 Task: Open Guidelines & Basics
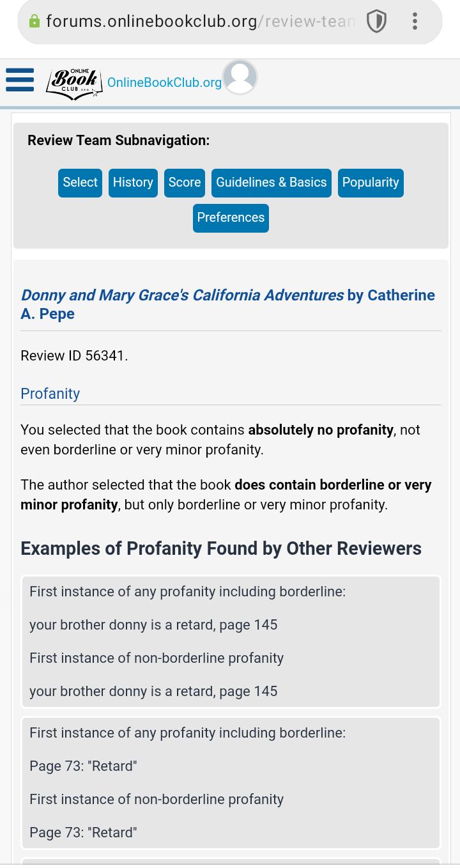point(272,183)
